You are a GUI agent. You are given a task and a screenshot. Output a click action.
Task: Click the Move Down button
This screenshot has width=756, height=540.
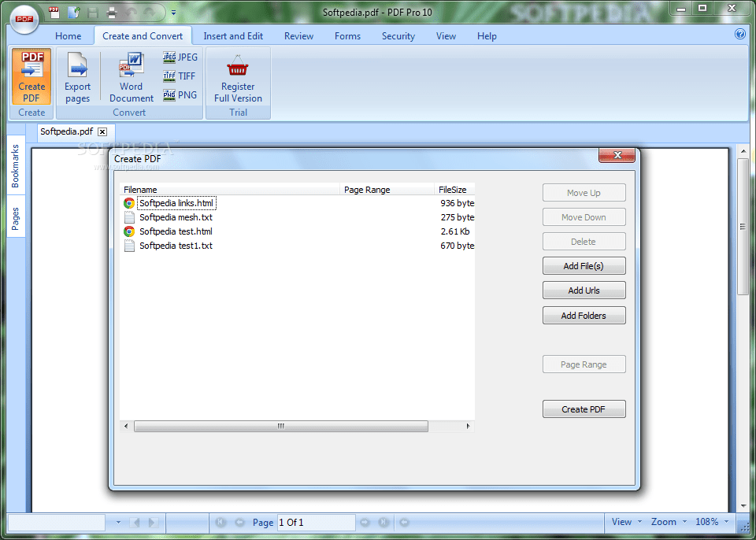[584, 217]
